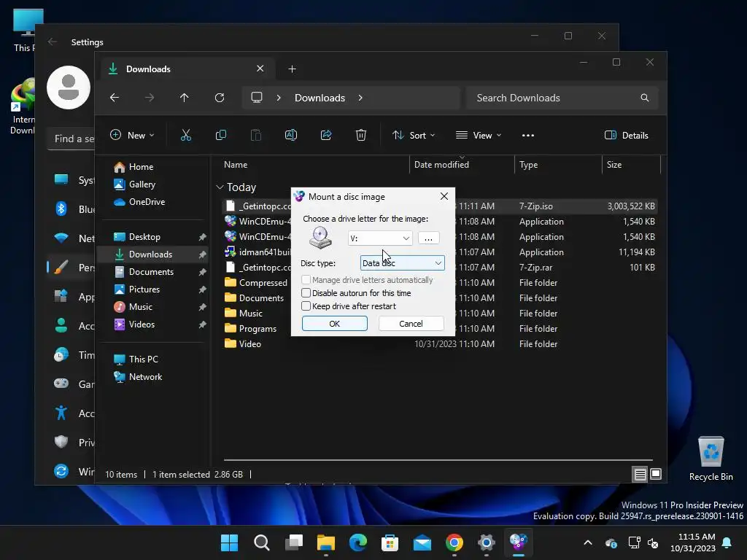Go back with the Explorer back arrow
The image size is (747, 560).
pyautogui.click(x=115, y=98)
